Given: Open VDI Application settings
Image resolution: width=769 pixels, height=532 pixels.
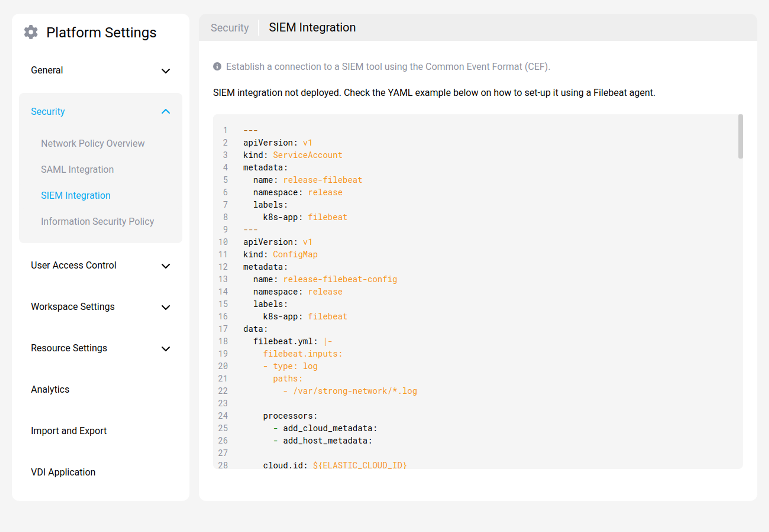Looking at the screenshot, I should 63,472.
